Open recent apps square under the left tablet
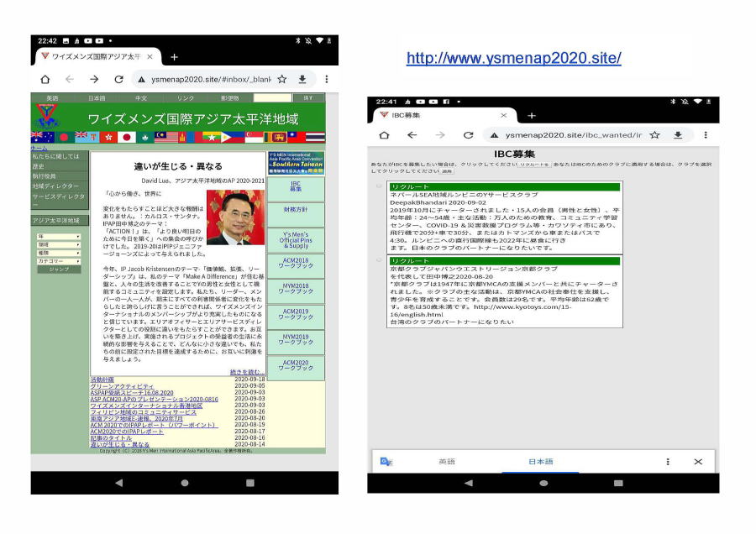This screenshot has height=534, width=756. tap(249, 483)
